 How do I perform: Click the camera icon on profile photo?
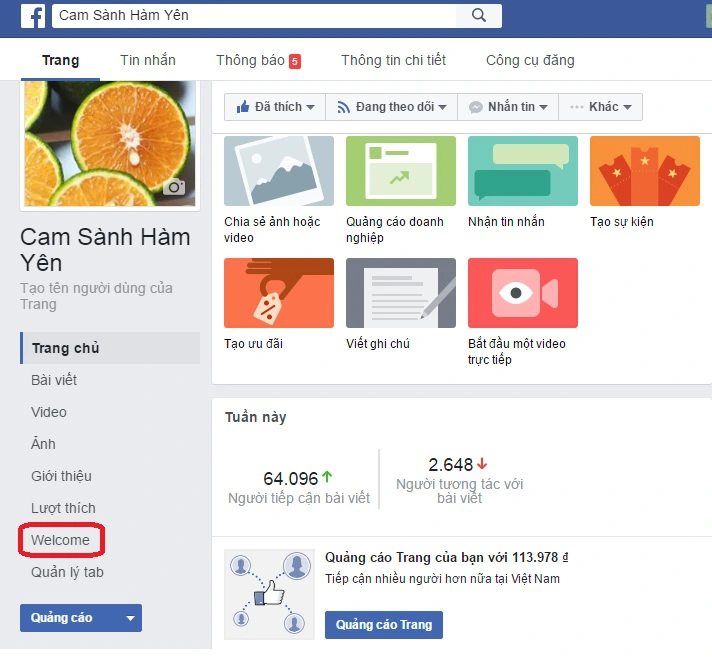click(175, 187)
